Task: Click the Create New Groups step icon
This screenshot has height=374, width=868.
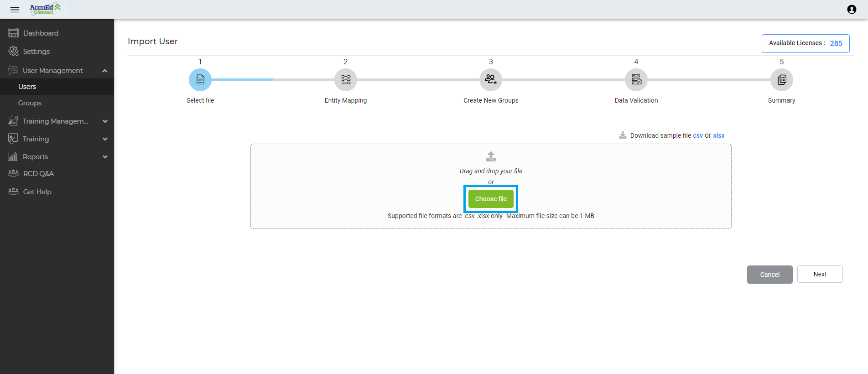Action: pyautogui.click(x=491, y=80)
